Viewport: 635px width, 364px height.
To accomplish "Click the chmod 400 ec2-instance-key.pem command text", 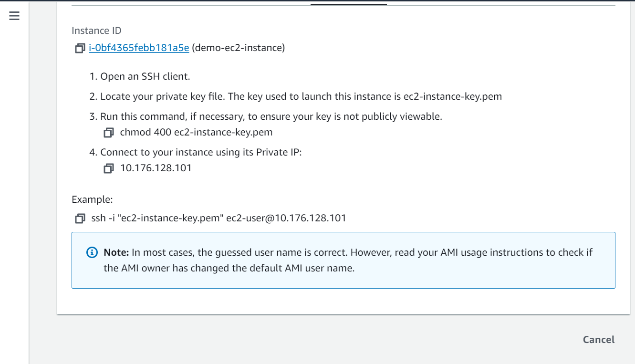I will click(196, 132).
